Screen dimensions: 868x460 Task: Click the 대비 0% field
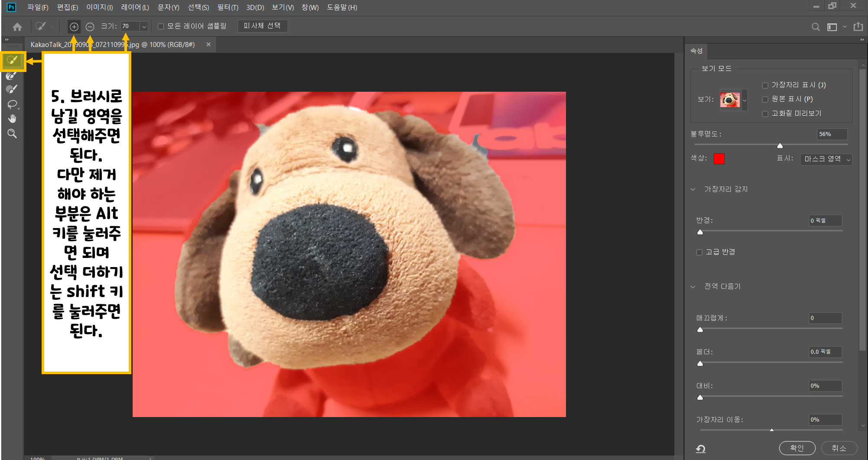click(826, 386)
